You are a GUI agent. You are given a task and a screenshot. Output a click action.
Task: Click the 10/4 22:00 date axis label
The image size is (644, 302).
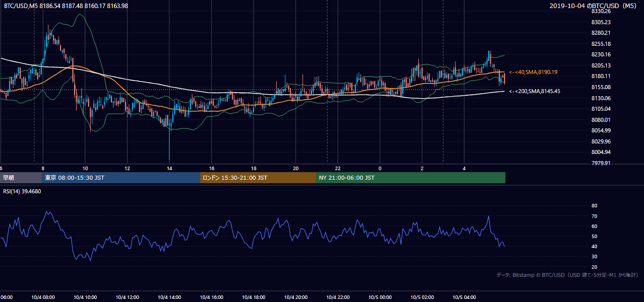(338, 297)
